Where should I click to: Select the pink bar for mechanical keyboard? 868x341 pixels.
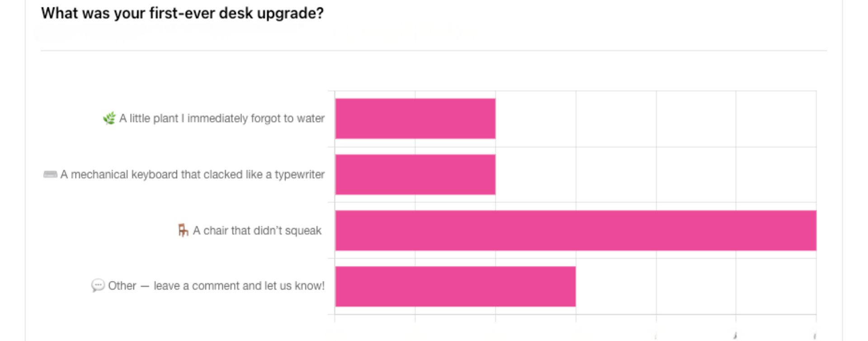pos(415,175)
